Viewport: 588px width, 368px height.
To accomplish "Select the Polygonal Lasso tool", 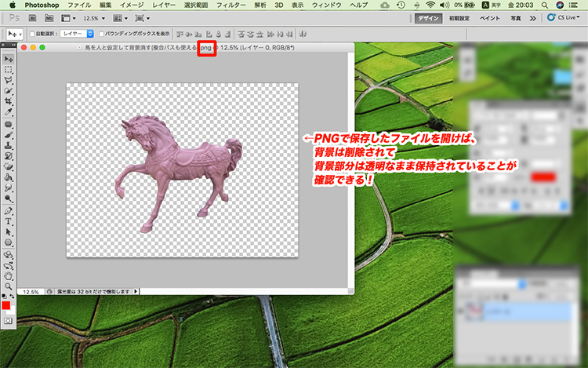I will 9,80.
